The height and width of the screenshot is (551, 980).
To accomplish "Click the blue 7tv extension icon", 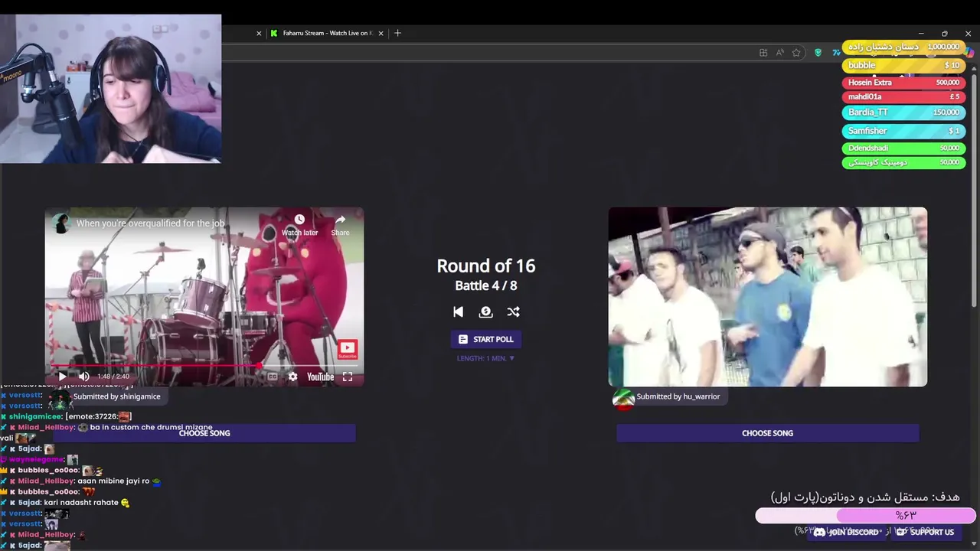I will pos(835,53).
